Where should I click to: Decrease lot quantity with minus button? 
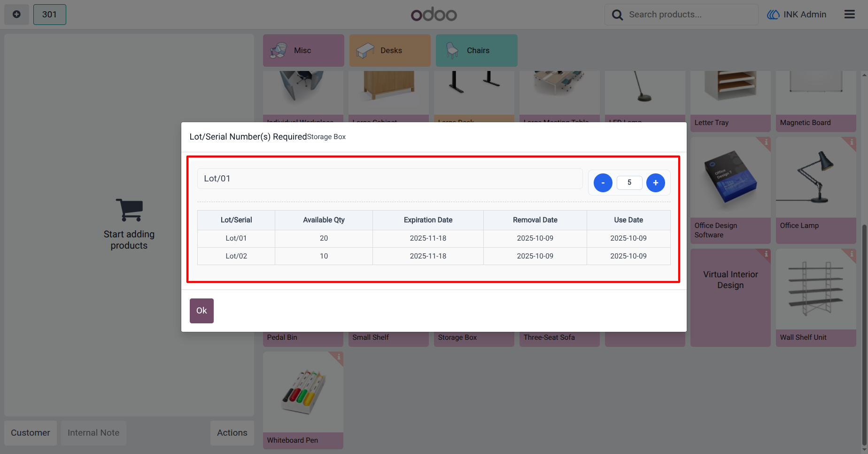[x=603, y=183]
